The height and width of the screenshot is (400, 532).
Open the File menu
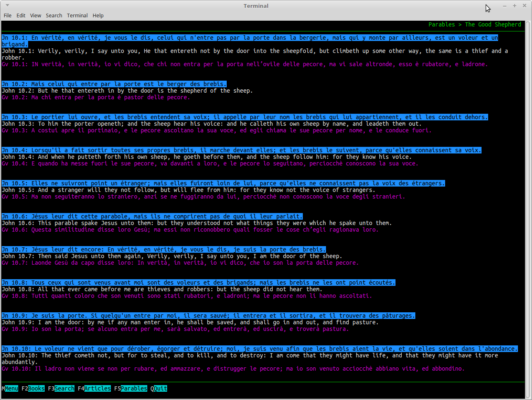tap(7, 15)
